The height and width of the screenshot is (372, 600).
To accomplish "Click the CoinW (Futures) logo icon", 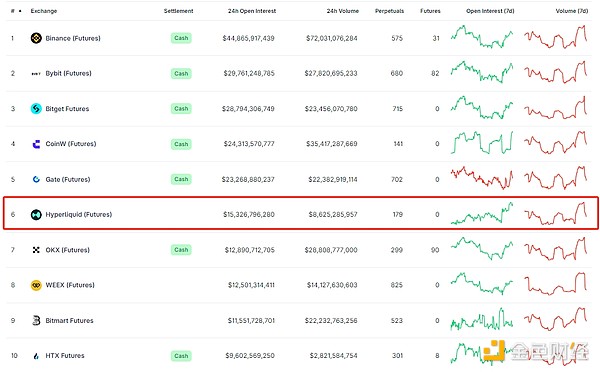I will tap(36, 144).
